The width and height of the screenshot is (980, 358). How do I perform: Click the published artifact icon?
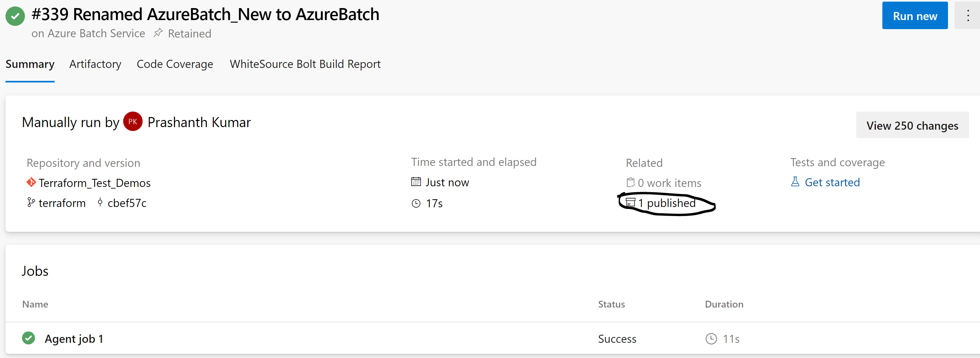pos(630,202)
